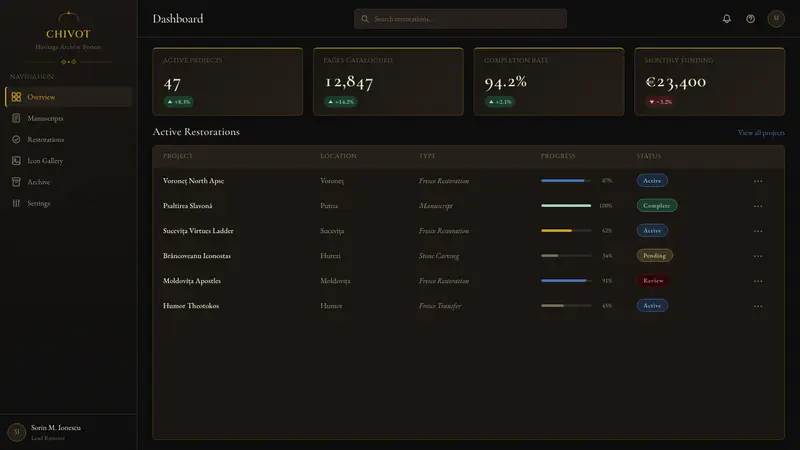
Task: Click the 100% progress bar of Psaltirea Slavonă
Action: coord(566,206)
